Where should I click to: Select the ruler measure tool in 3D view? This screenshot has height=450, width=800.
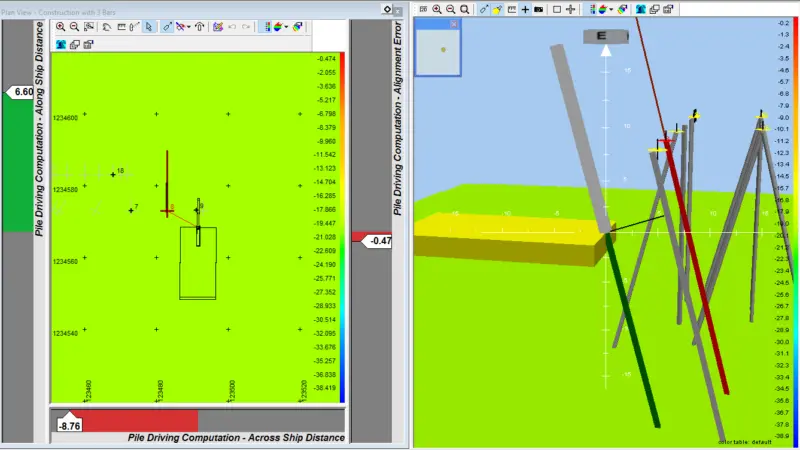(x=511, y=9)
